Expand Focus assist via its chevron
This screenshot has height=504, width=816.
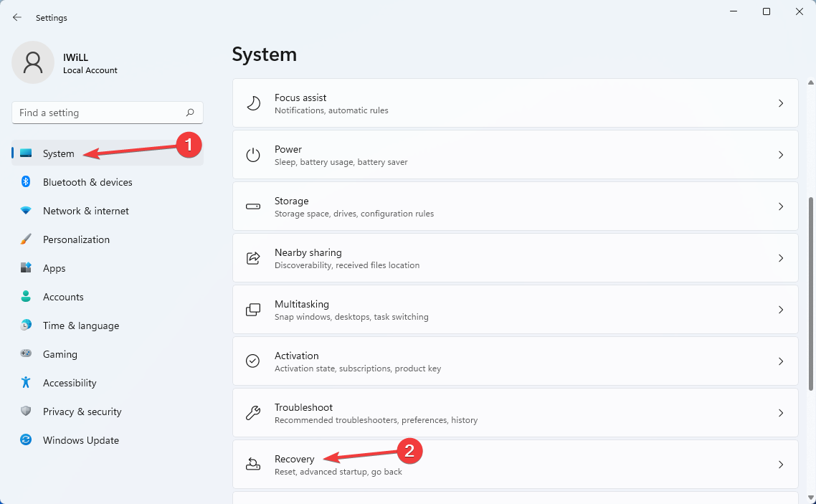coord(781,103)
